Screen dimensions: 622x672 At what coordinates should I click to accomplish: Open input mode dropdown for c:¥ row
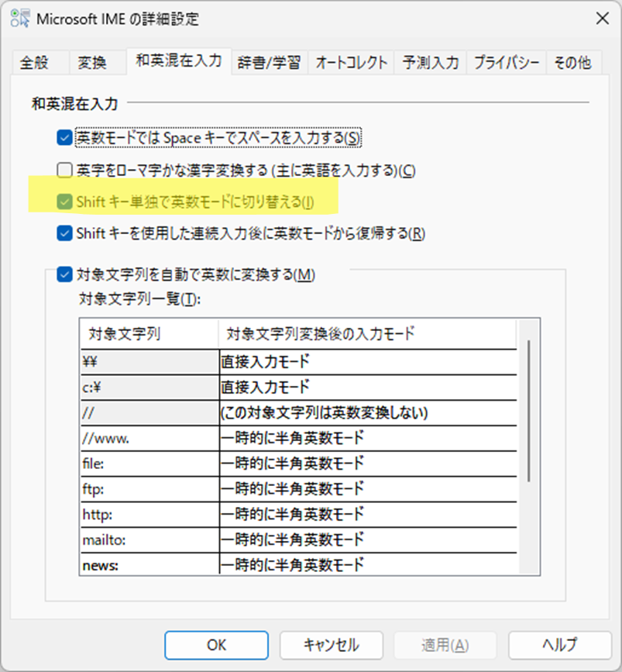[x=368, y=388]
